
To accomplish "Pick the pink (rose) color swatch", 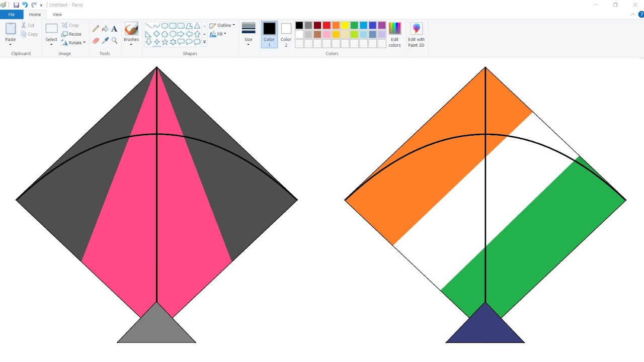I will tap(327, 34).
